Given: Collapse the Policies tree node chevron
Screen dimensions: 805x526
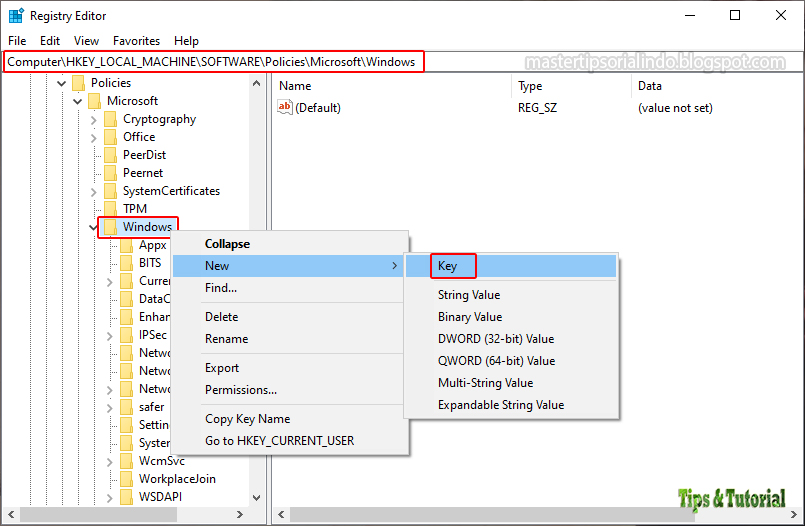Looking at the screenshot, I should pos(62,83).
